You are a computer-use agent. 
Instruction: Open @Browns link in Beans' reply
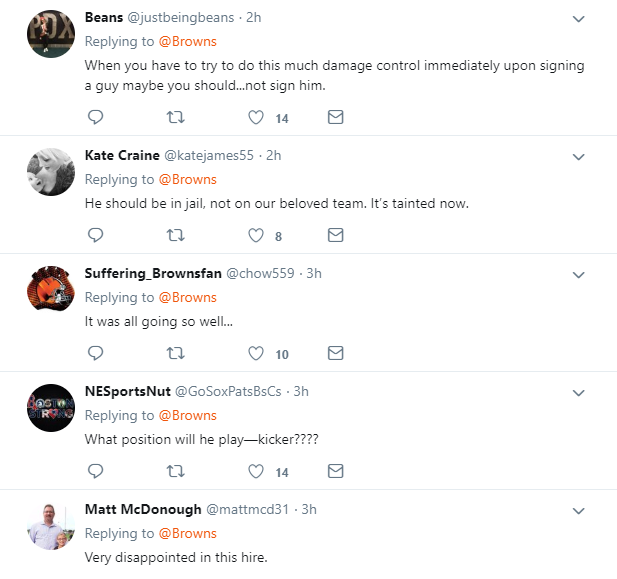coord(187,41)
